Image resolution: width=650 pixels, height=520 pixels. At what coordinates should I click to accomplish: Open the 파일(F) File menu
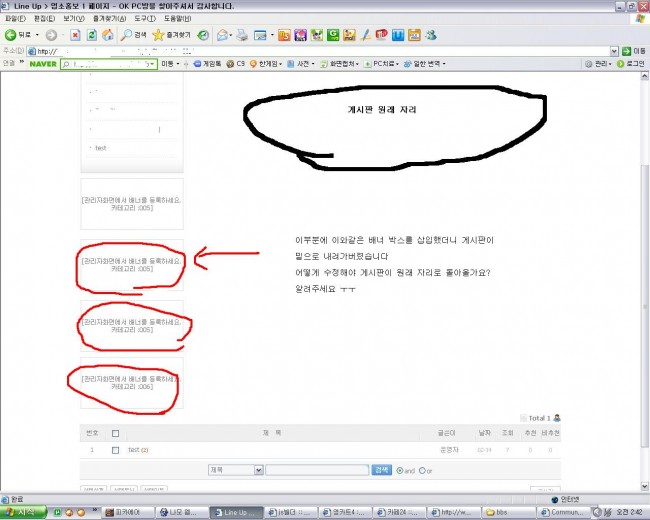tap(15, 19)
